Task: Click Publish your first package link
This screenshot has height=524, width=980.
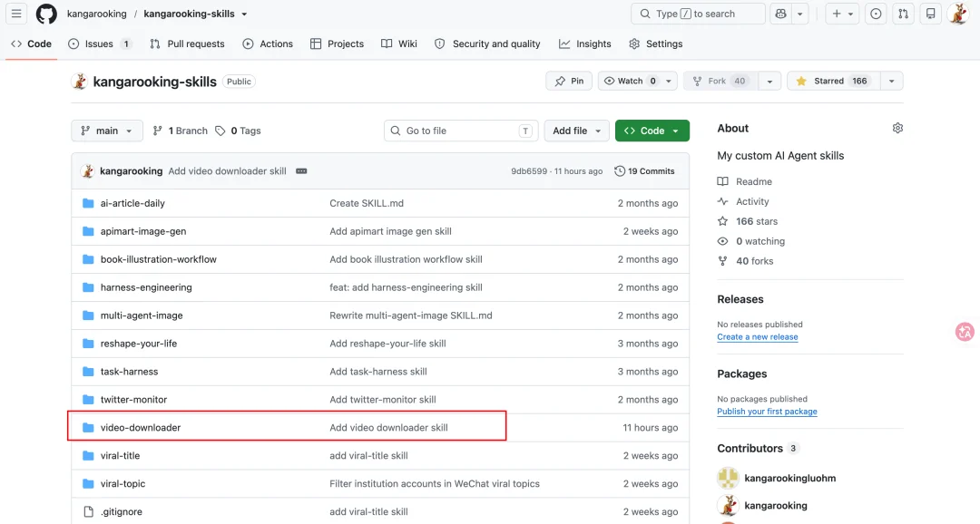Action: pos(767,412)
